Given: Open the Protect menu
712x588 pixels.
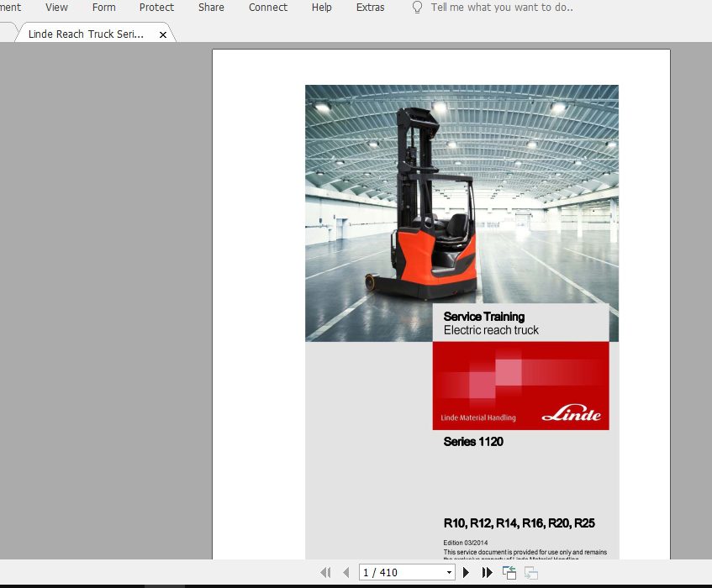Looking at the screenshot, I should [156, 8].
